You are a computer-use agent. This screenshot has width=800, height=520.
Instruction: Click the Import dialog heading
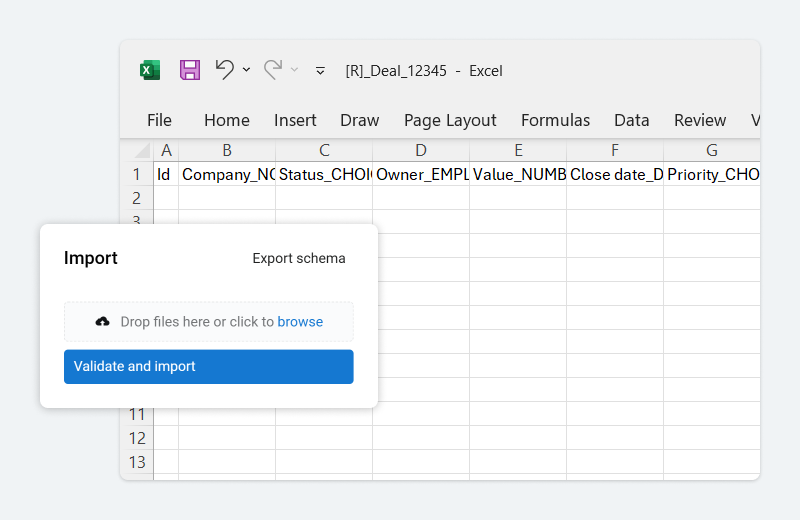pyautogui.click(x=91, y=258)
